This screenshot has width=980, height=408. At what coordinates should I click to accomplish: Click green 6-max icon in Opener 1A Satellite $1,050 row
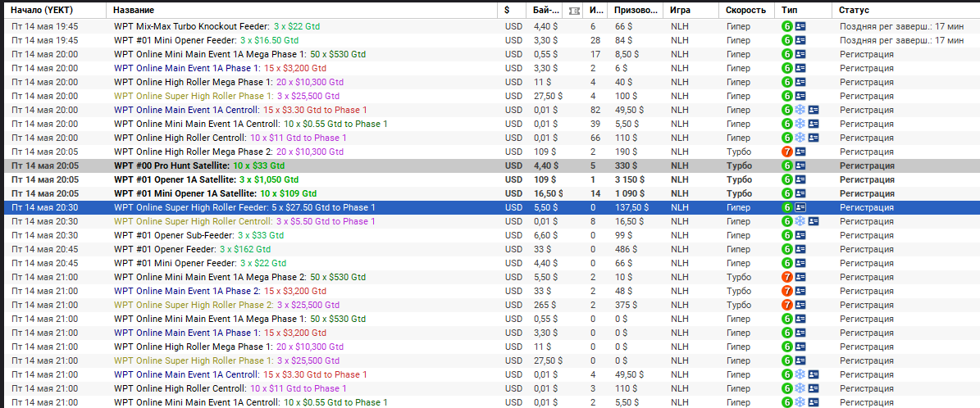pos(786,179)
